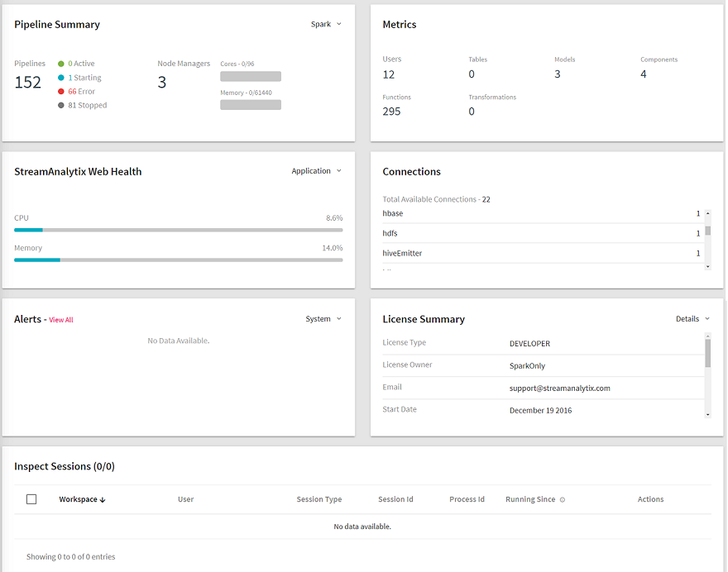Click the Connections list scroll-up arrow

pyautogui.click(x=707, y=213)
